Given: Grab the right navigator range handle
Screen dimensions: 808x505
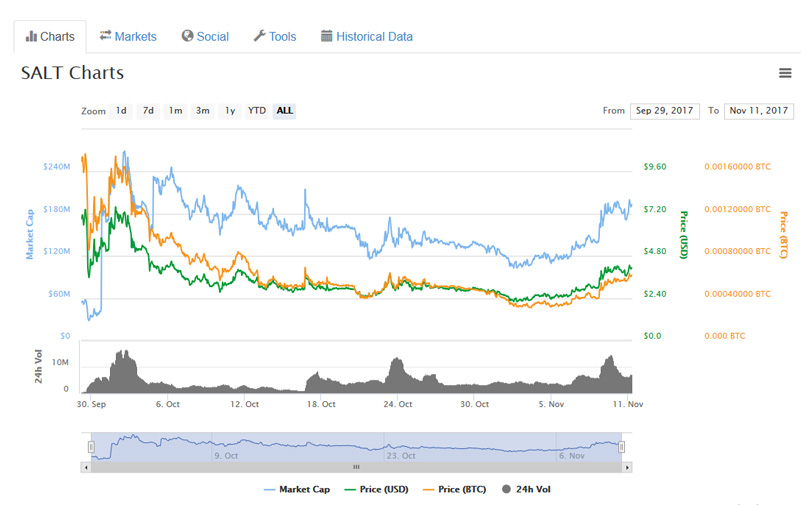Looking at the screenshot, I should click(621, 447).
